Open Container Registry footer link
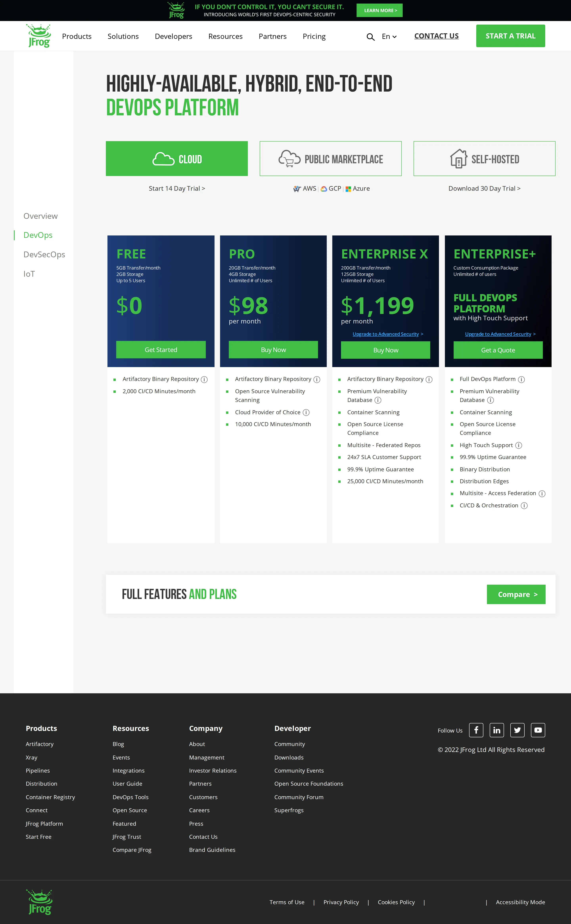This screenshot has height=924, width=571. tap(50, 797)
